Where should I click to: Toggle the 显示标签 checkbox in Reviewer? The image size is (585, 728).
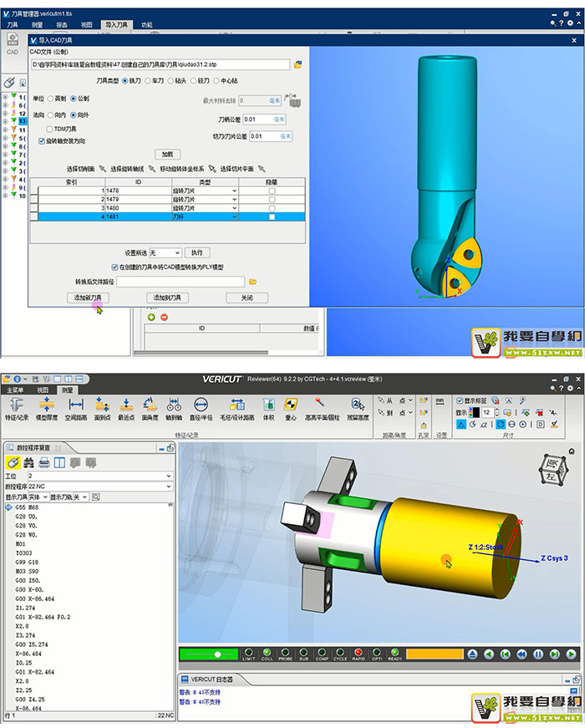coord(459,400)
